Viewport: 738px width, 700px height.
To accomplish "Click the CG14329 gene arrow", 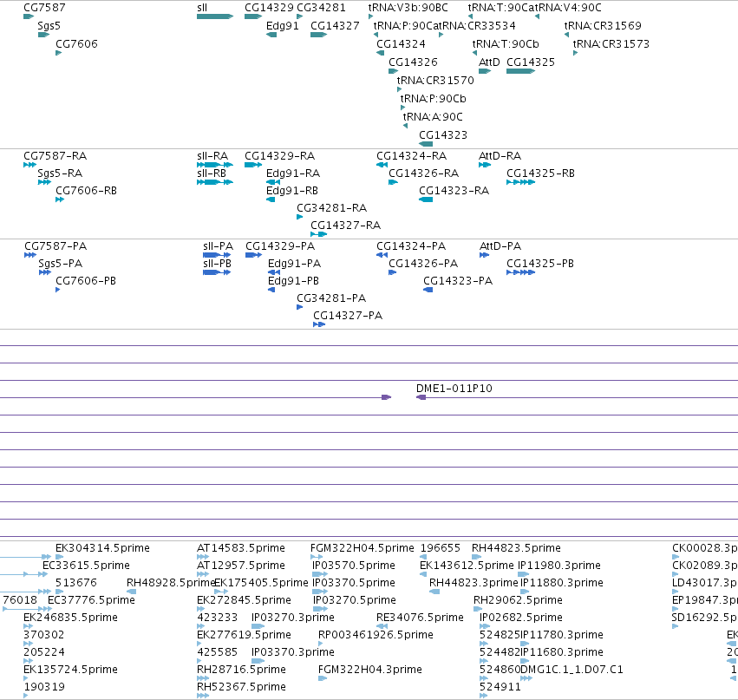I will click(x=253, y=16).
